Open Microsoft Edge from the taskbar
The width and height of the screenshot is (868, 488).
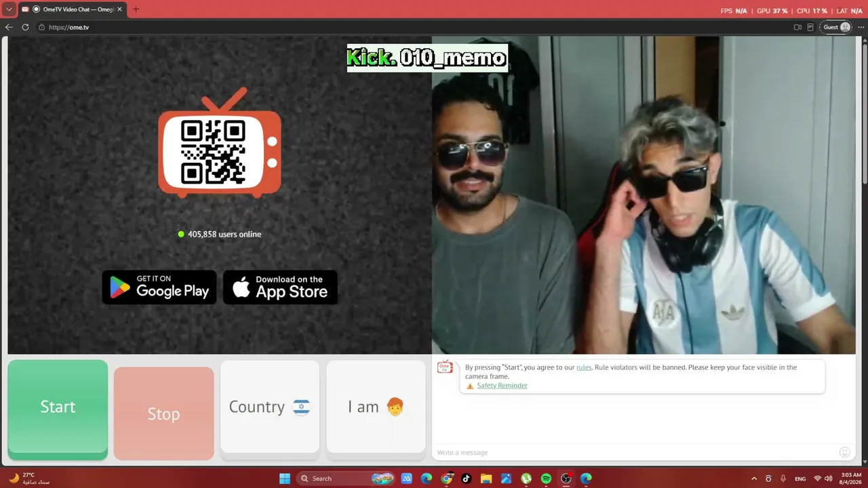(427, 479)
